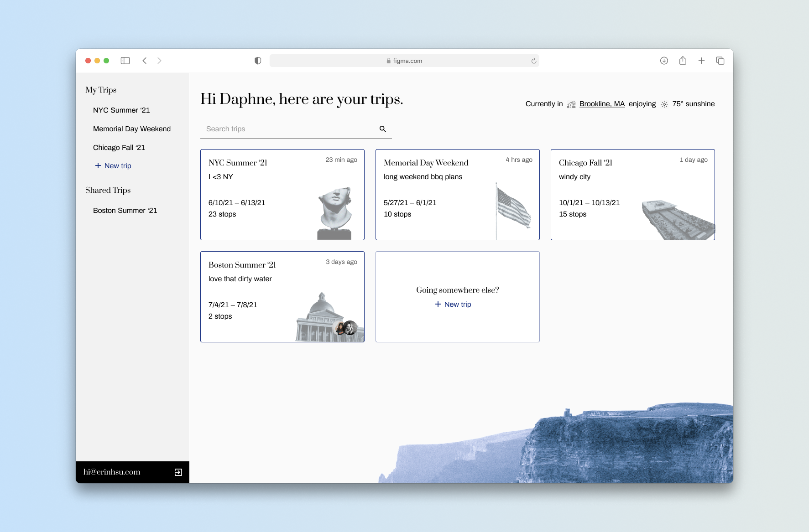This screenshot has width=809, height=532.
Task: Click the '10/1/21 – 10/13/21' dates
Action: (590, 203)
